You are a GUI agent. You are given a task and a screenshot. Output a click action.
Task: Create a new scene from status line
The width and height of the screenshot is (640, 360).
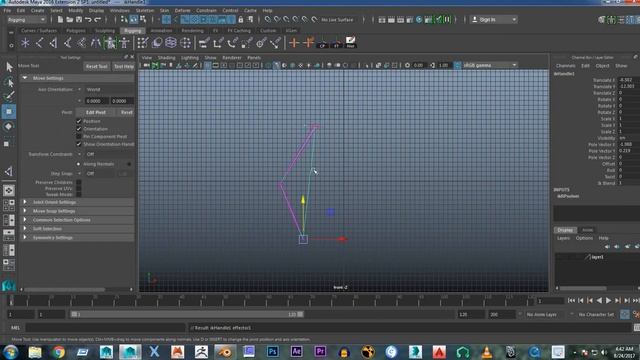[x=60, y=19]
